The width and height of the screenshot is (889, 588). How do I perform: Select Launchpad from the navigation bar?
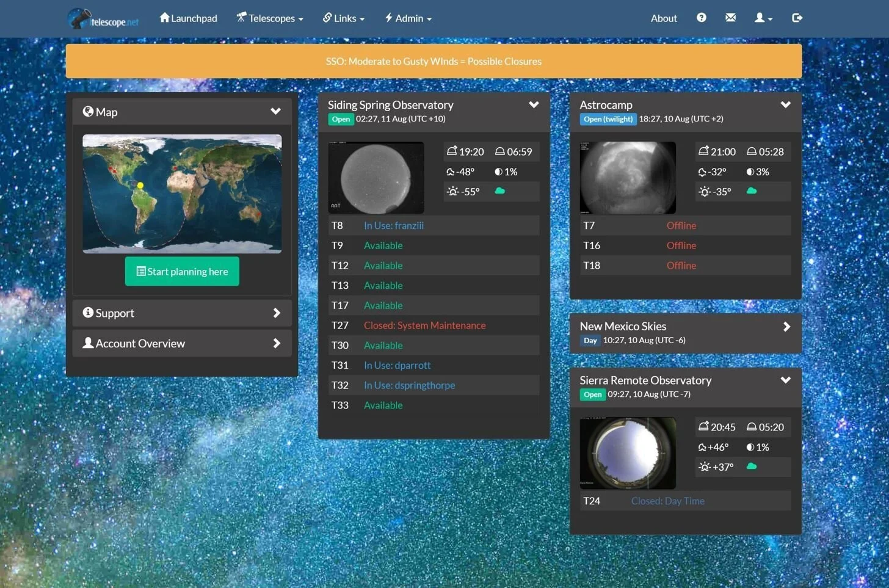[188, 18]
